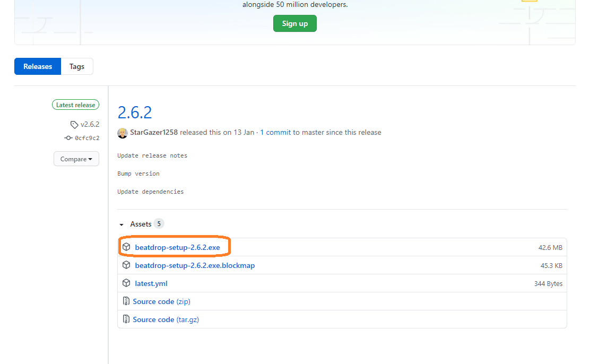
Task: Click the Assets count badge 5
Action: (159, 223)
